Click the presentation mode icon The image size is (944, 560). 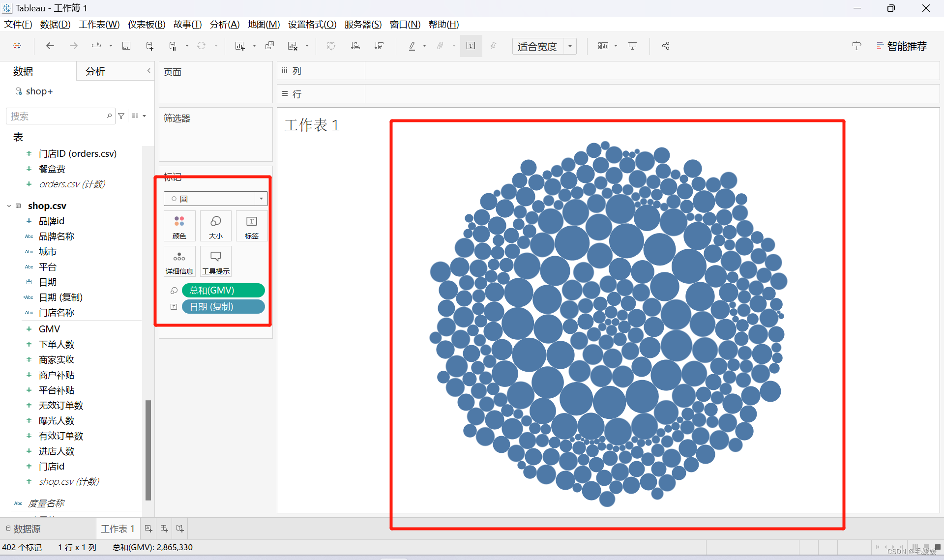(633, 46)
